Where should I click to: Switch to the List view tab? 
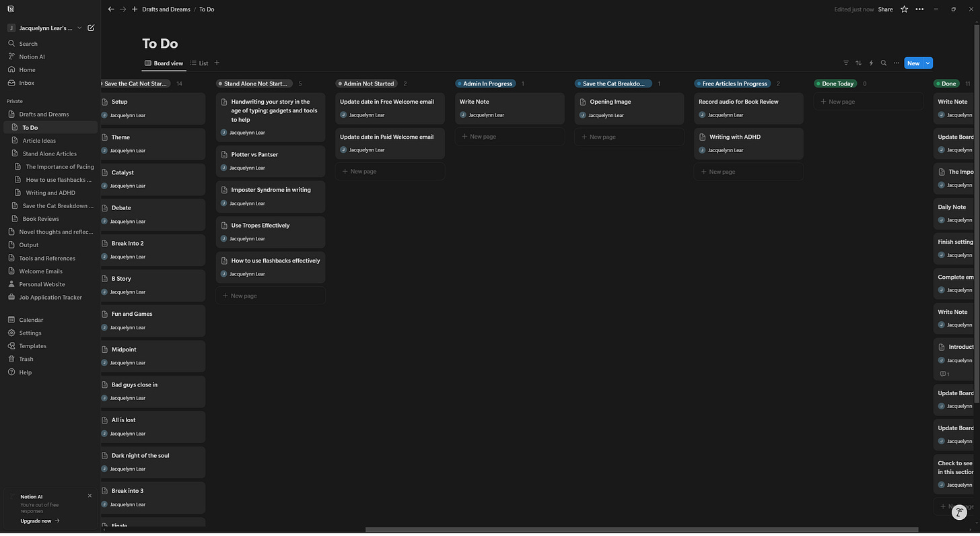pos(199,63)
